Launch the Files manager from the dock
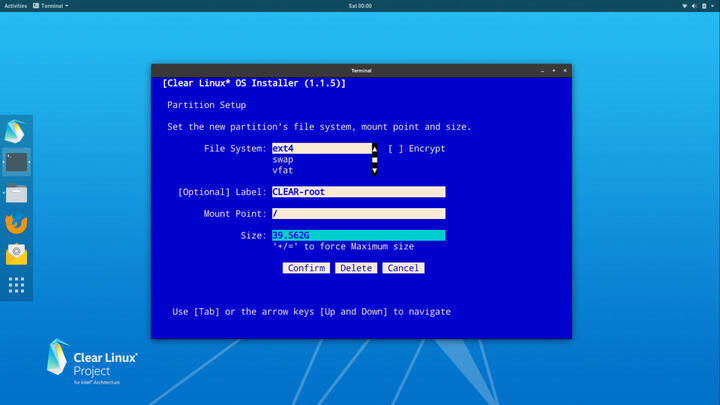720x405 pixels. coord(17,193)
